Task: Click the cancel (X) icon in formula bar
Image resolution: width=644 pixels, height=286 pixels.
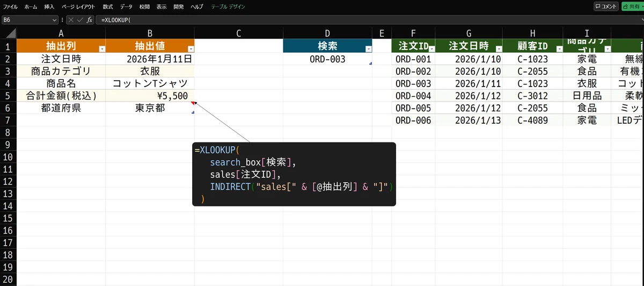Action: click(71, 20)
